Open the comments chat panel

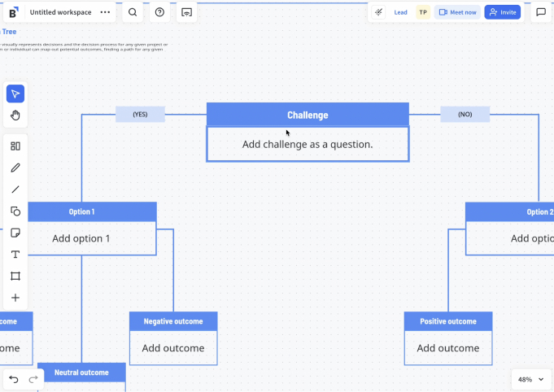[x=541, y=12]
